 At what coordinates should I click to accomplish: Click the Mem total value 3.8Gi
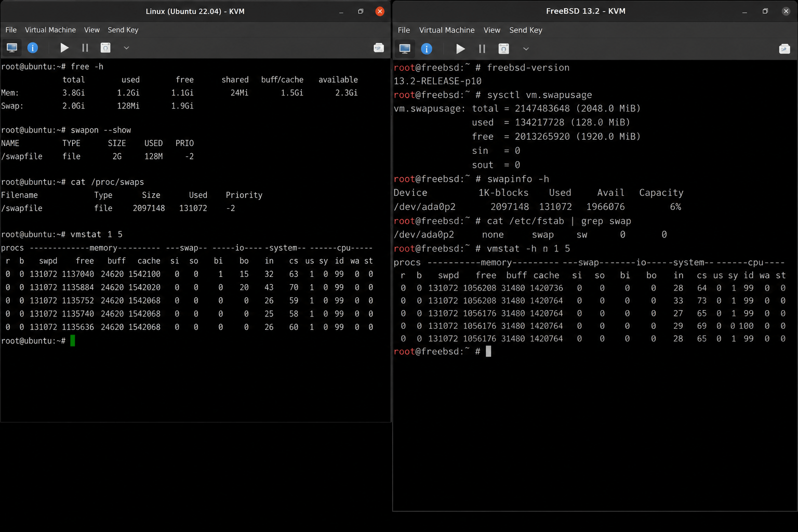tap(73, 92)
